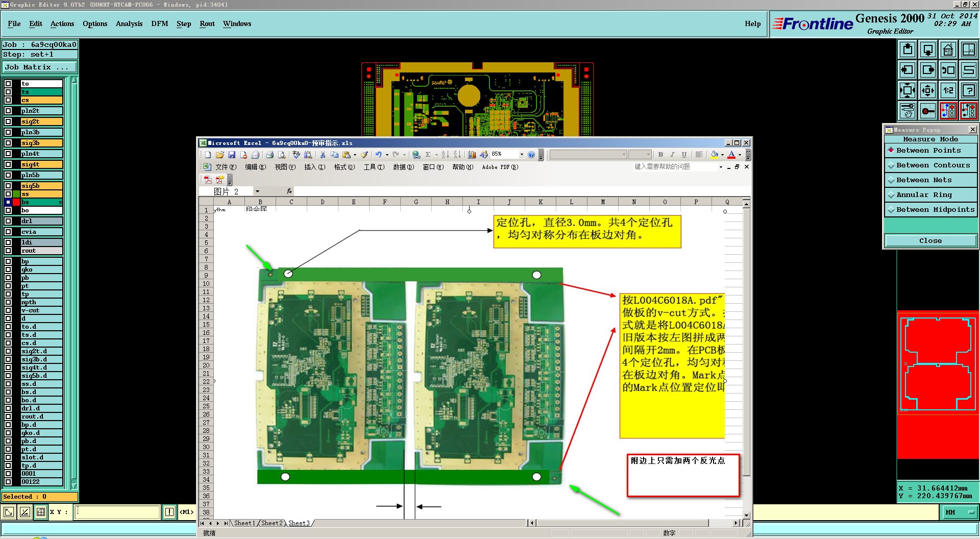Click the zoom in icon with inward arrows
This screenshot has height=539, width=980.
click(x=908, y=90)
